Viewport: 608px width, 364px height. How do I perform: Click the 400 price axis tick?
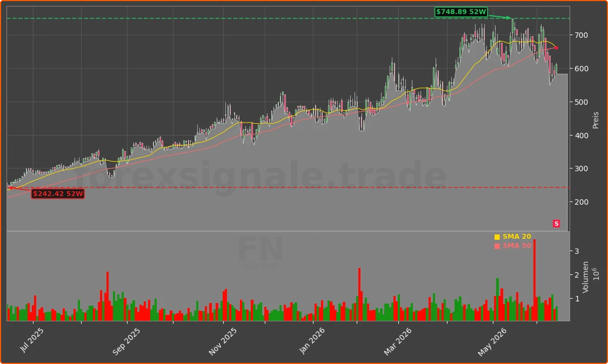click(581, 136)
